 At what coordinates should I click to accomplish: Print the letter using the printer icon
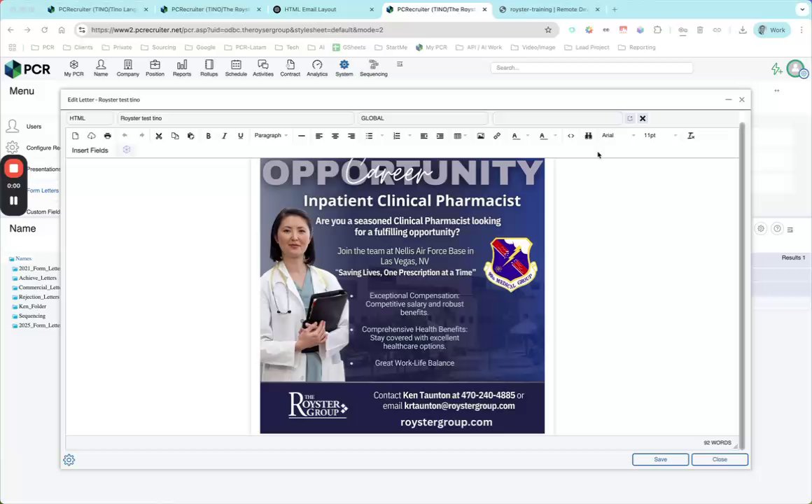(107, 136)
